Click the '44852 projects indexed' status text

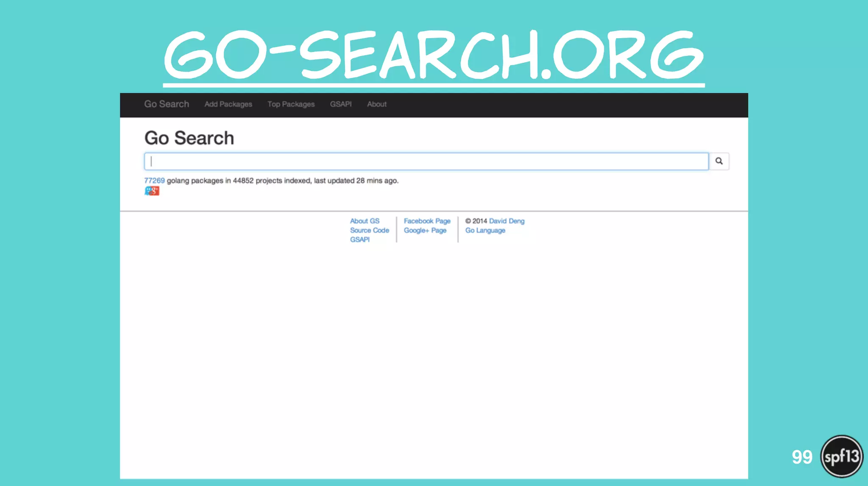click(272, 181)
